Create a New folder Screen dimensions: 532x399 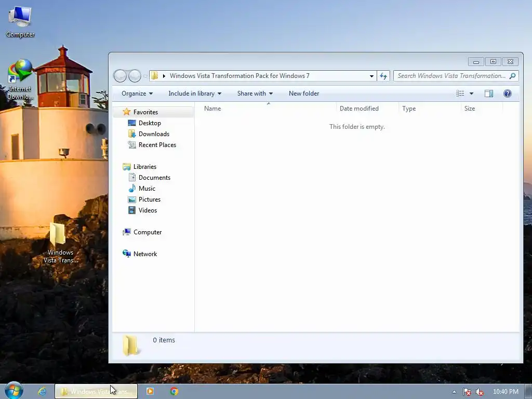[x=303, y=94]
